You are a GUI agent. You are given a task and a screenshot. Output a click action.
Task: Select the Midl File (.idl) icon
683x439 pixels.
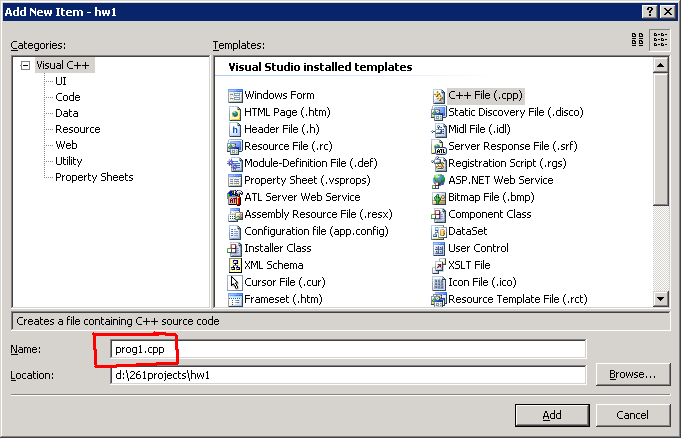(x=439, y=129)
